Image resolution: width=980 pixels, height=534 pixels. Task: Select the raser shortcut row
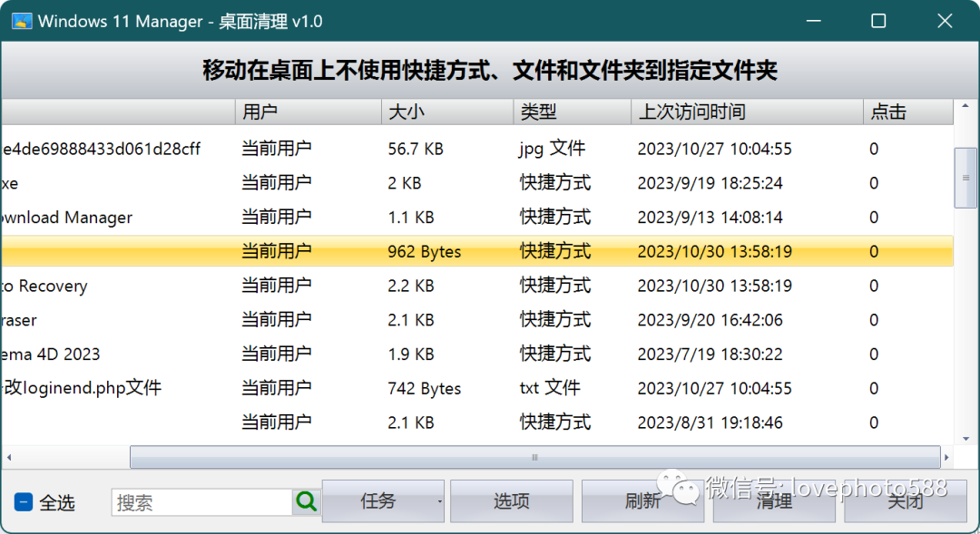477,320
